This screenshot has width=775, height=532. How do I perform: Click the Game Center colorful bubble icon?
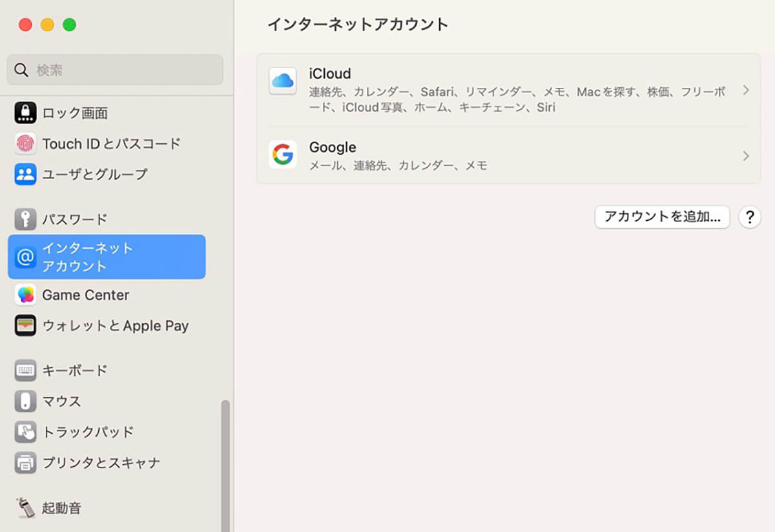(x=25, y=295)
